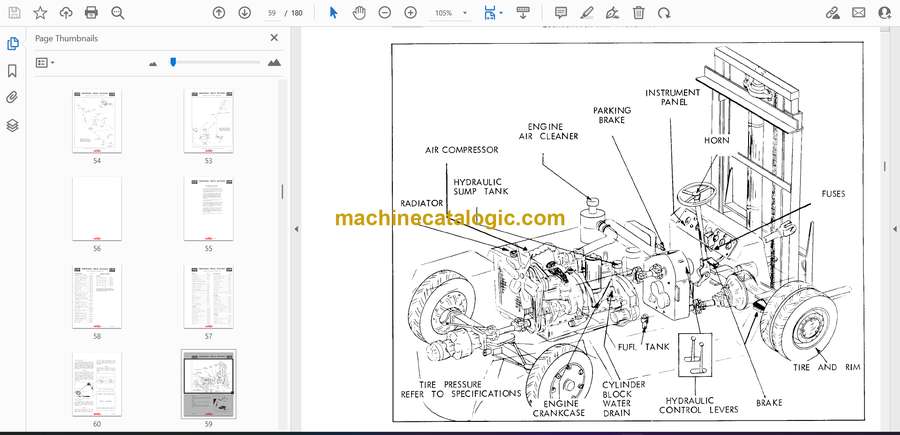The width and height of the screenshot is (900, 435).
Task: Open page 57 thumbnail
Action: [x=209, y=295]
